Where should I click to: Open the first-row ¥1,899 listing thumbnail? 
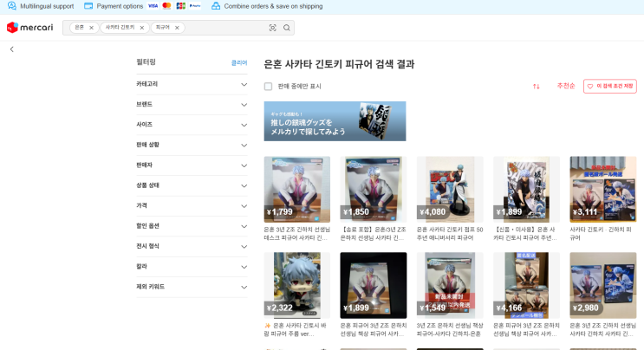(x=526, y=189)
